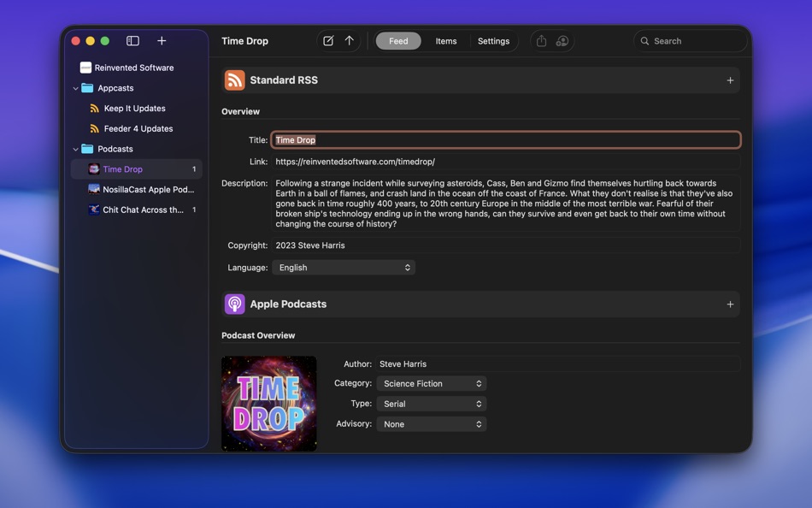
Task: Click the plus icon on Apple Podcasts header
Action: pos(730,304)
